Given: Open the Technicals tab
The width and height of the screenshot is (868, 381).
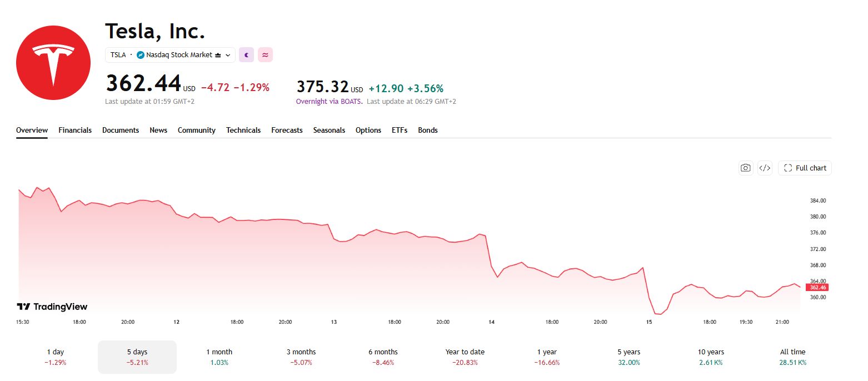Looking at the screenshot, I should pos(243,130).
